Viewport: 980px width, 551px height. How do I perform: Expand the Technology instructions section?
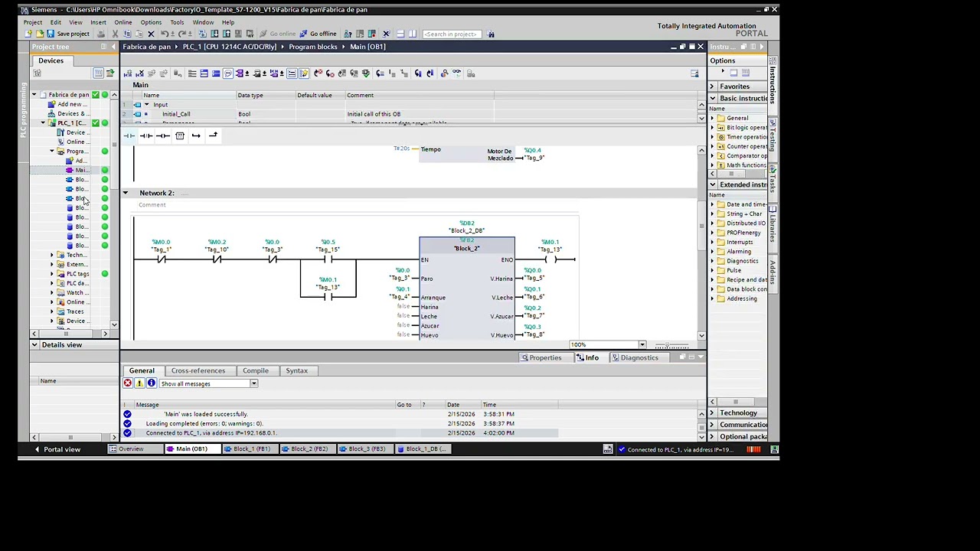point(712,412)
